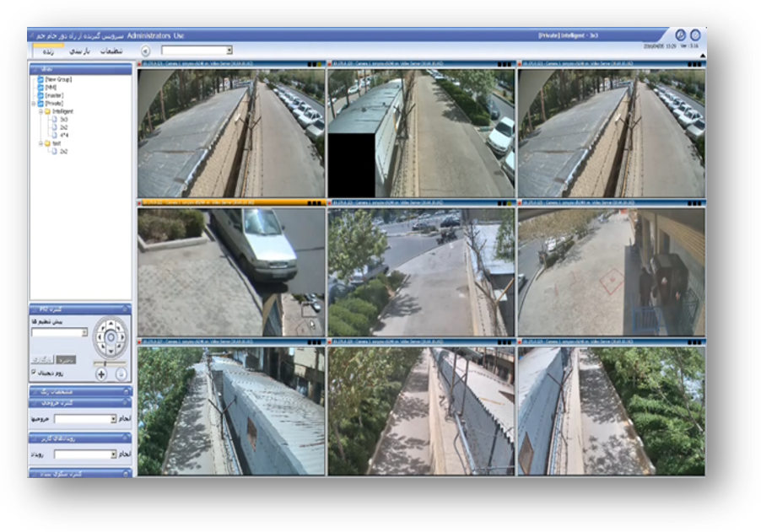Click the 3x3 layout file icon
Viewport: 761px width, 532px height.
click(54, 120)
